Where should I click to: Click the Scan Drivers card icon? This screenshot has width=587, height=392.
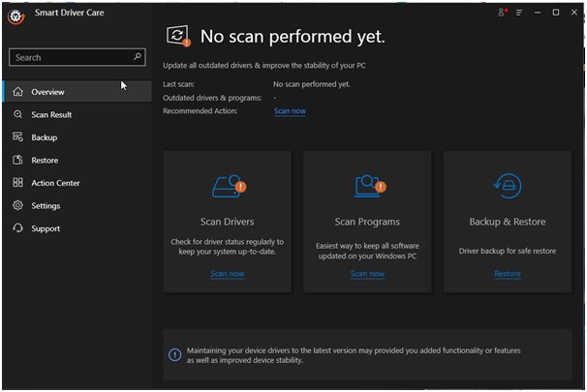click(227, 186)
